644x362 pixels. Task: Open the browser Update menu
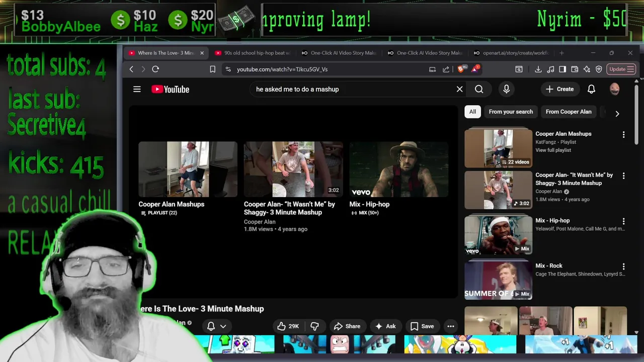coord(621,69)
